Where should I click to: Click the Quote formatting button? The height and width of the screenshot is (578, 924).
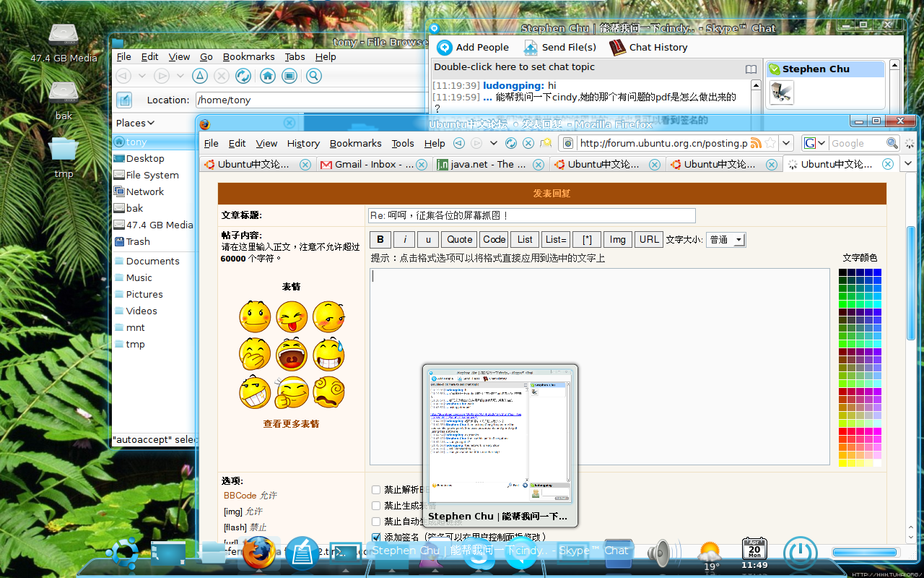[x=459, y=239]
